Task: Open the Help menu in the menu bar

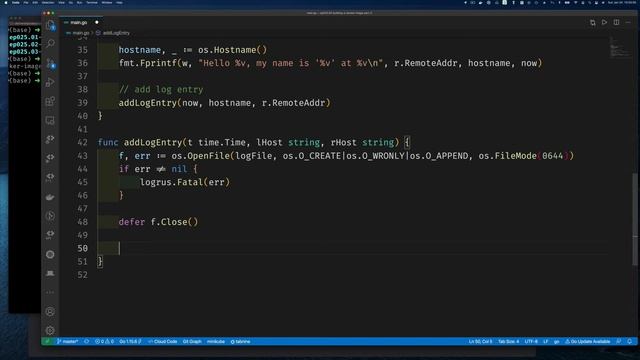Action: pos(119,2)
